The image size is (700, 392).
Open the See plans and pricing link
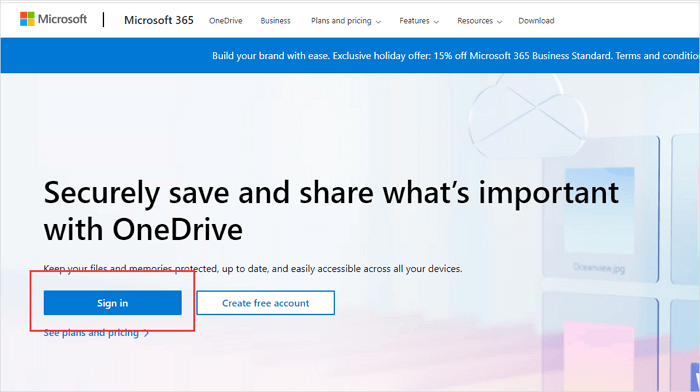pyautogui.click(x=96, y=333)
